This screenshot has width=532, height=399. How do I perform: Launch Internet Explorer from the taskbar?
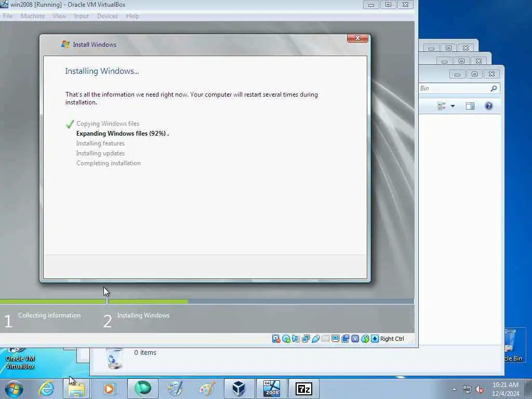(x=46, y=389)
